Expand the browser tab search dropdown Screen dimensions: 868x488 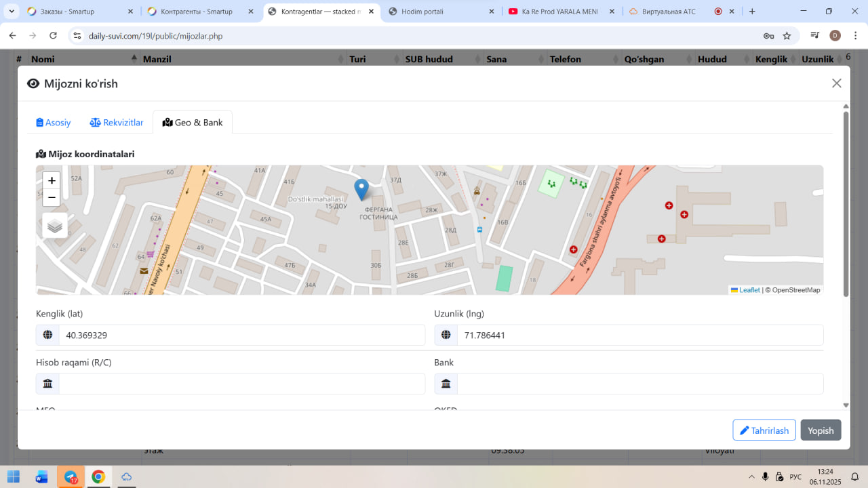click(12, 12)
